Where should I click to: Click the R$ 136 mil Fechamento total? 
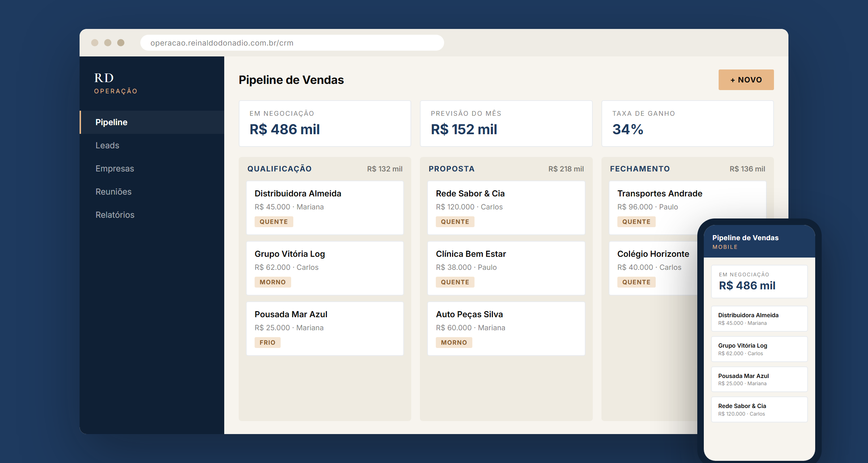(747, 169)
